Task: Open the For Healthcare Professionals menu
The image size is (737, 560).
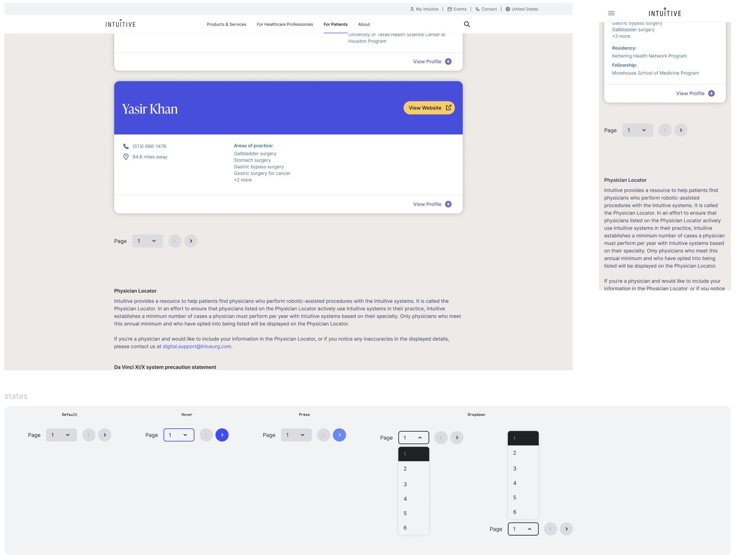Action: [284, 24]
